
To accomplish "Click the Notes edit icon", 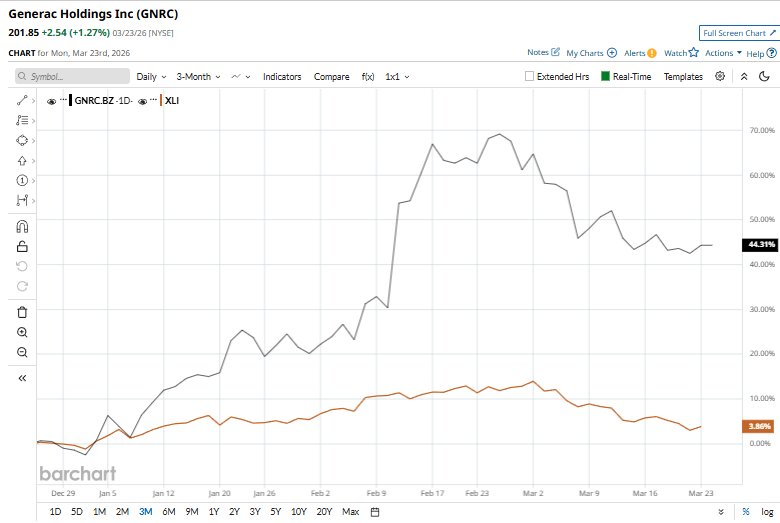I will click(556, 52).
